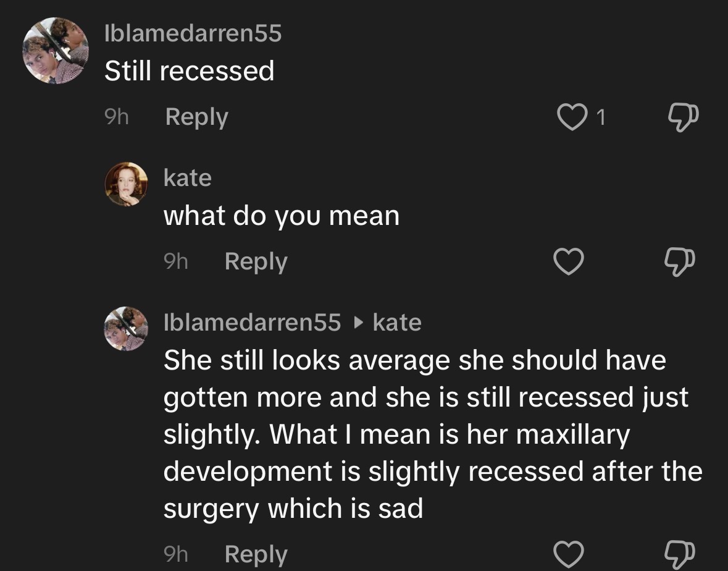This screenshot has height=571, width=728.
Task: Reply to the "Still recessed" comment
Action: pos(196,117)
